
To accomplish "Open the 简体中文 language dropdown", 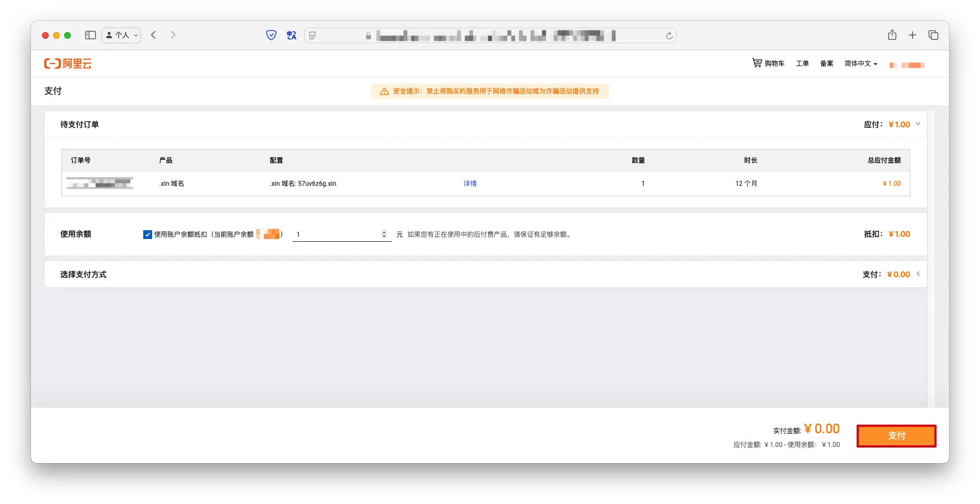I will (861, 64).
